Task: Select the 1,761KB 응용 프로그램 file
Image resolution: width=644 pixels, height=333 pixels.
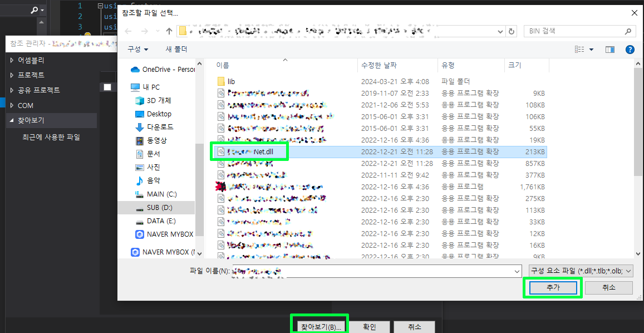Action: tap(380, 187)
